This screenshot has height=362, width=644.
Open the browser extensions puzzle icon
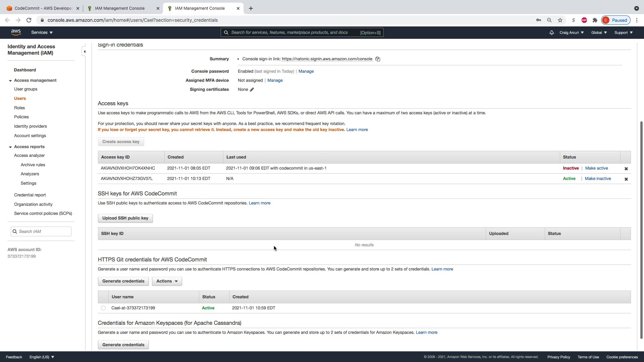point(595,20)
